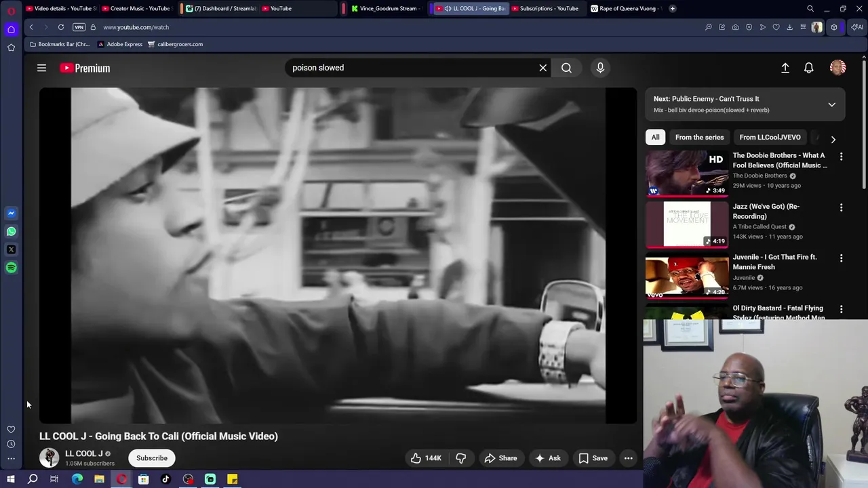Open Messenger in Opera sidebar
This screenshot has width=868, height=488.
(x=11, y=213)
